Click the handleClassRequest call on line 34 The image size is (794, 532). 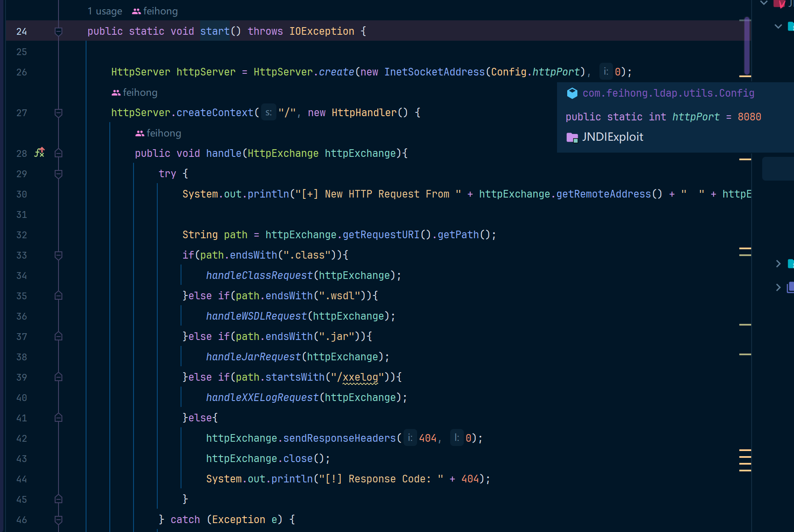coord(259,276)
